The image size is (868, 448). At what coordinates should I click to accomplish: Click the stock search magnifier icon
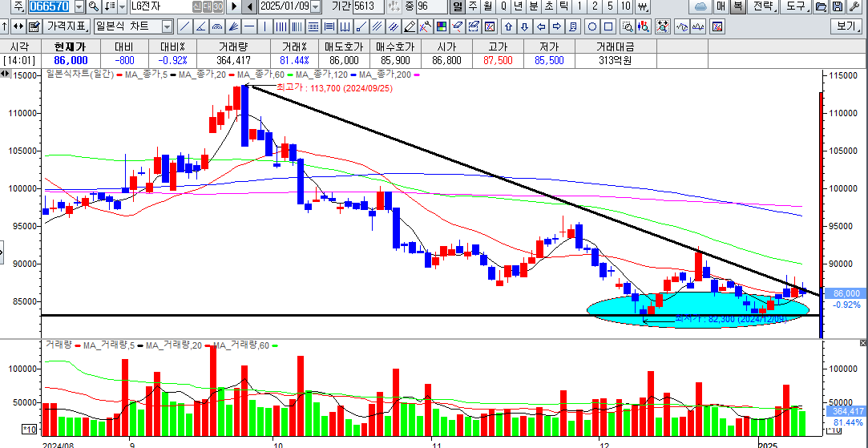[94, 6]
